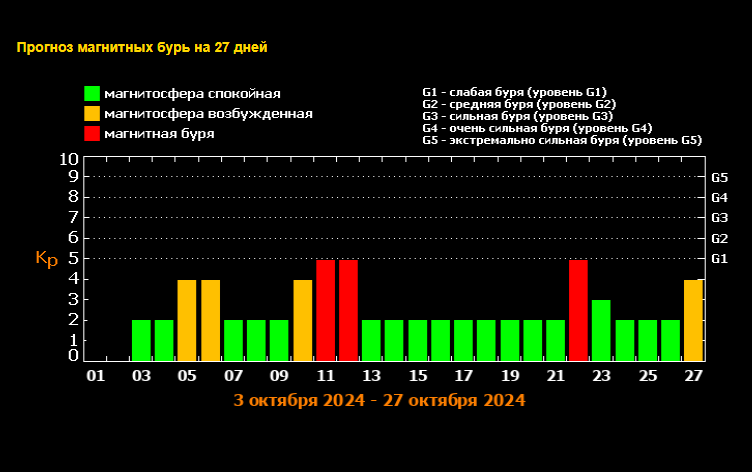Click the G1 level label on right axis
Screen dimensions: 752x472
point(719,259)
